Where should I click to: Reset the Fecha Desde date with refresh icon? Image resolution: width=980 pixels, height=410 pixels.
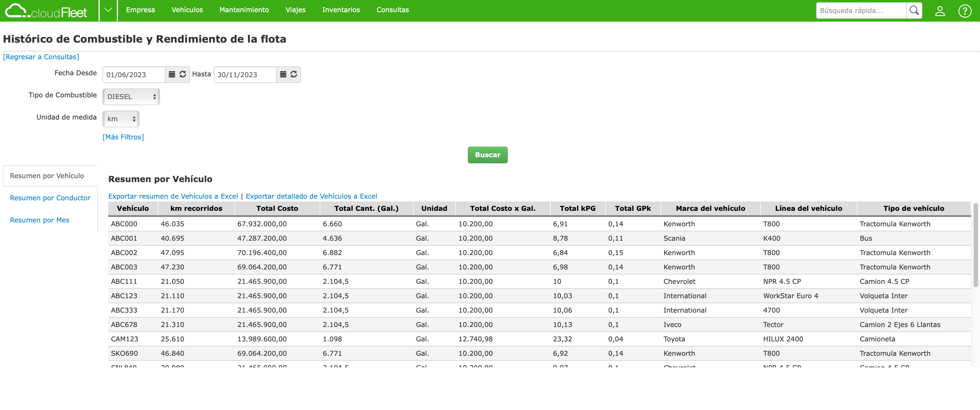pos(183,74)
